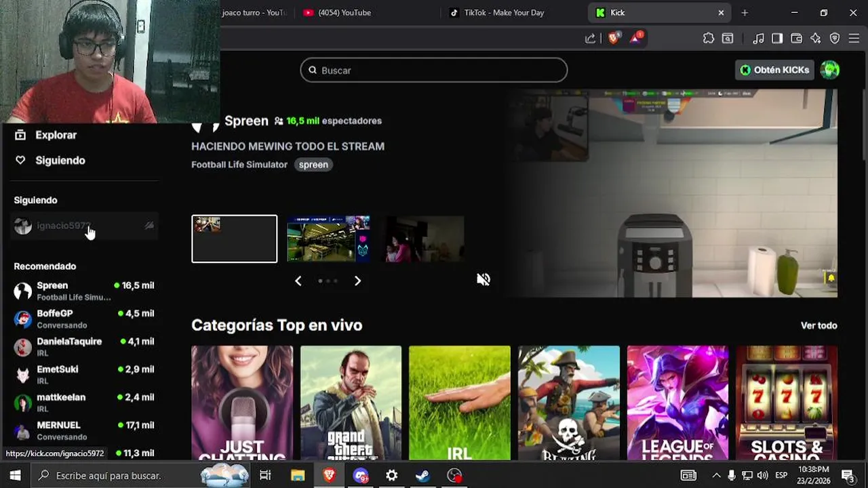868x488 pixels.
Task: Open the user profile avatar menu
Action: 830,70
